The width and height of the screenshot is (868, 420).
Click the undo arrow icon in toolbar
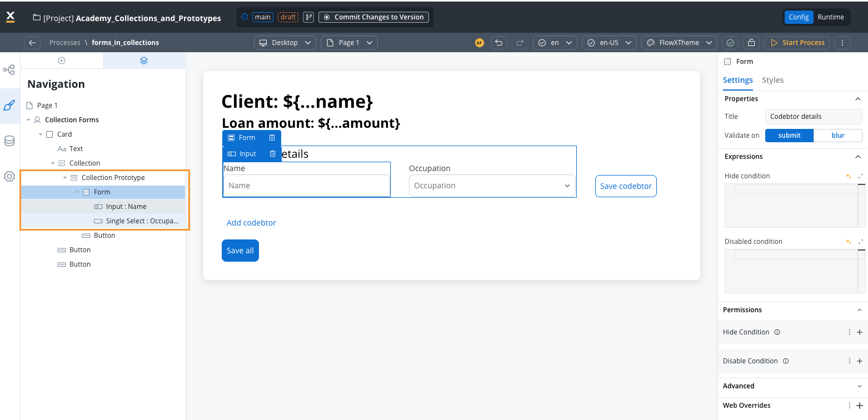(499, 43)
